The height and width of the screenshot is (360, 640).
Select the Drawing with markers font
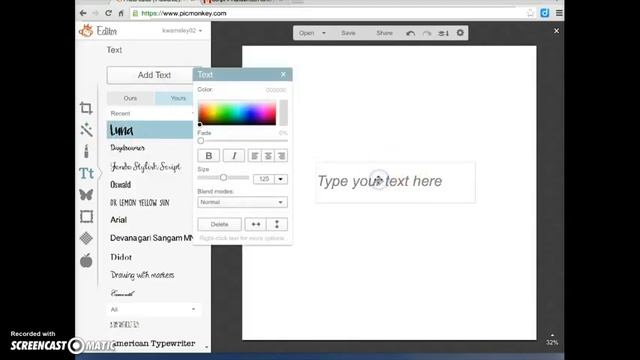coord(142,275)
